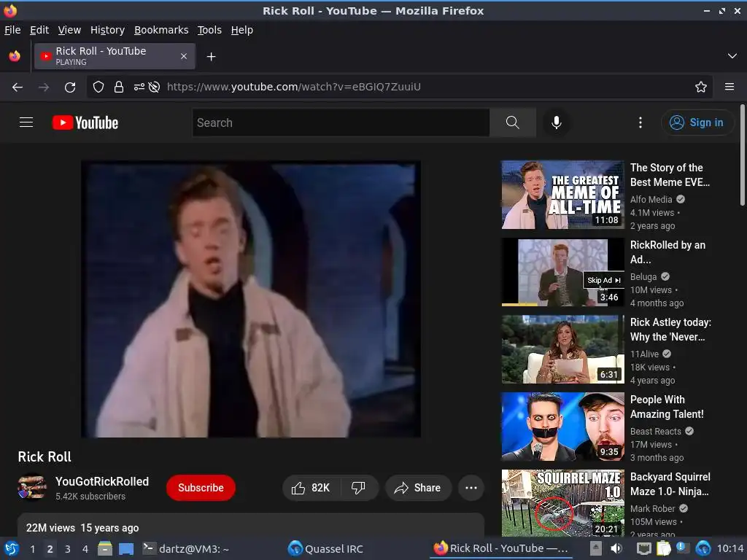The width and height of the screenshot is (747, 560).
Task: Start voice search with the microphone
Action: (x=557, y=122)
